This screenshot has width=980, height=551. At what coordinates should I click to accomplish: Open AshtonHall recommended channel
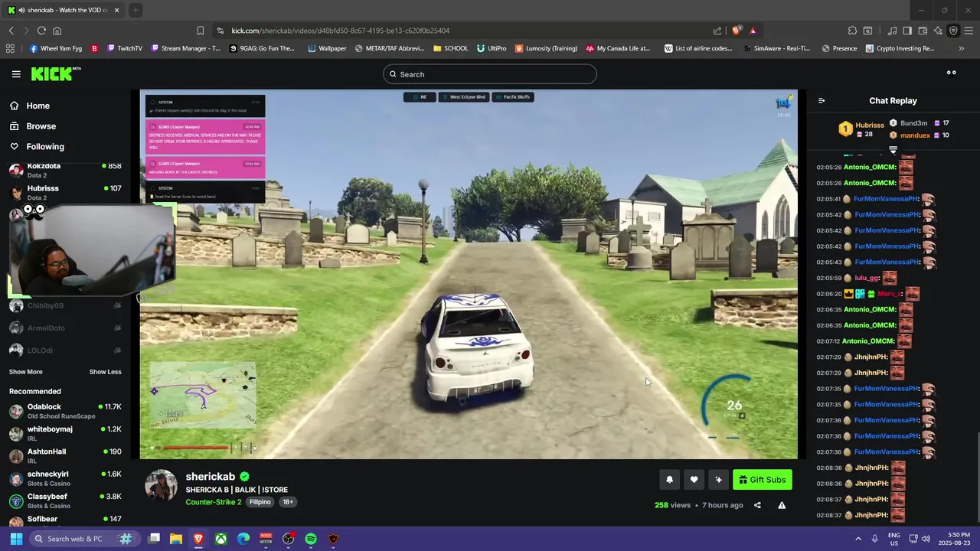pyautogui.click(x=65, y=456)
